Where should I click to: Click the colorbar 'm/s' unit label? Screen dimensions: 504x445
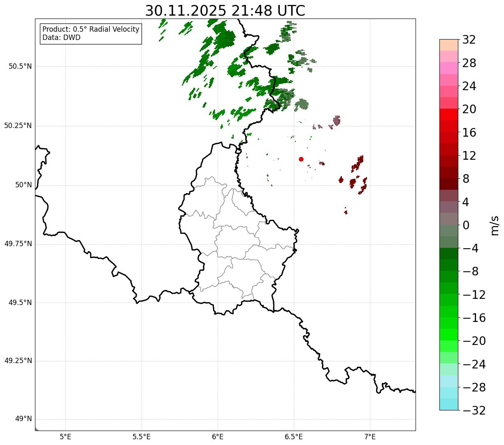495,225
